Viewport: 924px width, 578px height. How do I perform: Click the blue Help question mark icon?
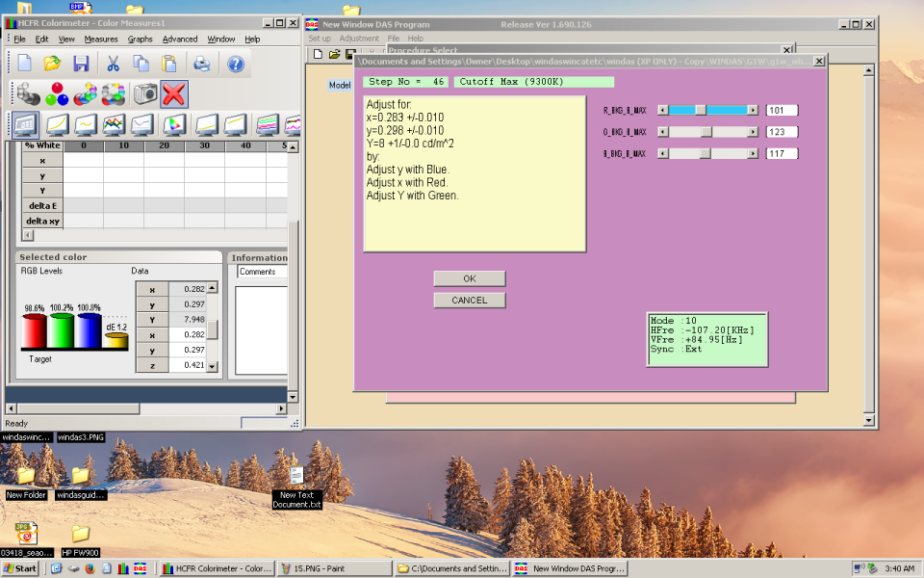pos(235,64)
